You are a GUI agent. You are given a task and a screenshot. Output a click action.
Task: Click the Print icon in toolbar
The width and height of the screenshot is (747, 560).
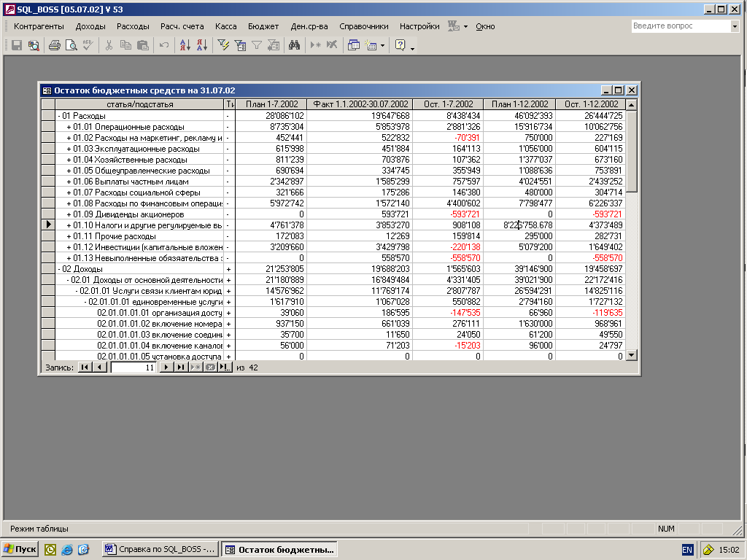pos(54,45)
